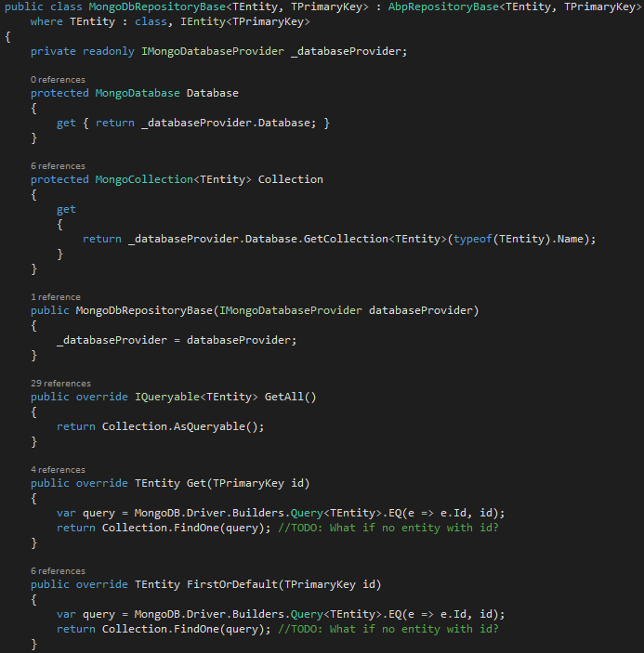The image size is (644, 653).
Task: Open the '1 reference' CodeLens above the constructor
Action: click(x=56, y=297)
